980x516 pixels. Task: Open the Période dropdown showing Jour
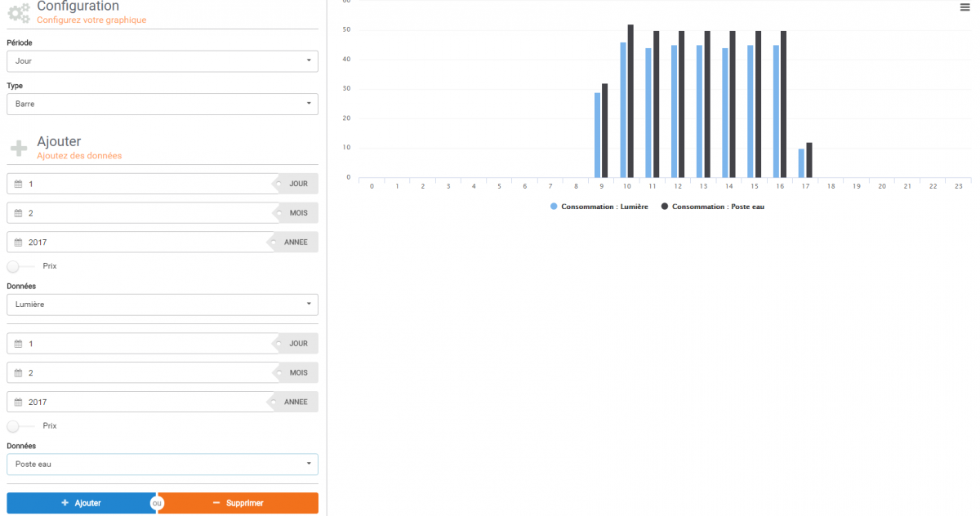pos(163,61)
